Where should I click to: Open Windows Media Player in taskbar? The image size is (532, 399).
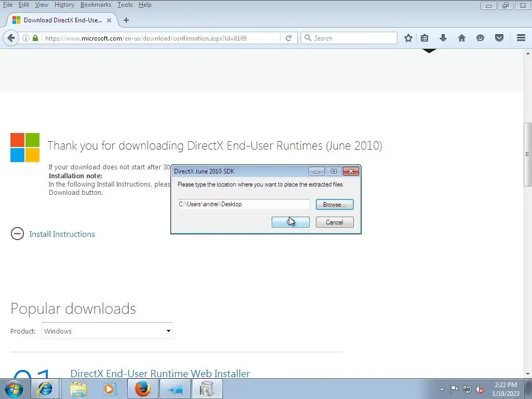coord(110,389)
